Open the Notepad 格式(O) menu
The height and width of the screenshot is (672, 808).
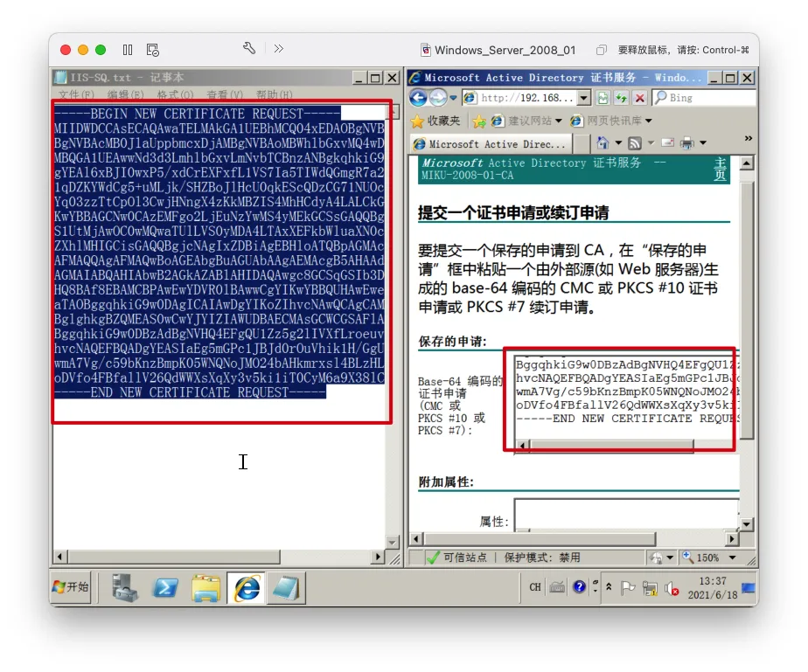(175, 94)
